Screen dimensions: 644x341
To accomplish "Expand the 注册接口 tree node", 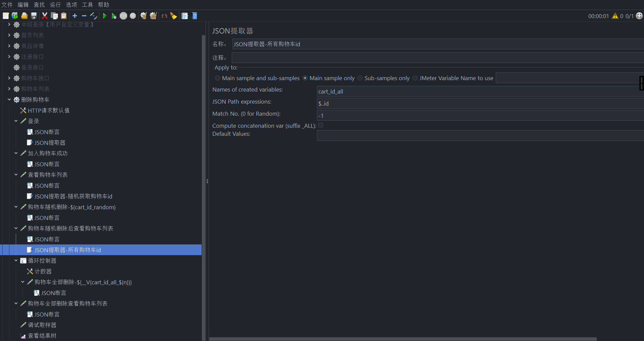I will [9, 57].
